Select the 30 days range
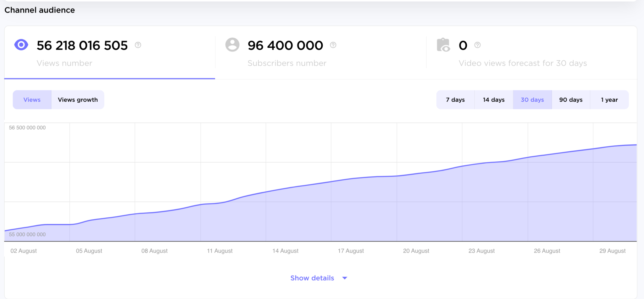 [532, 100]
